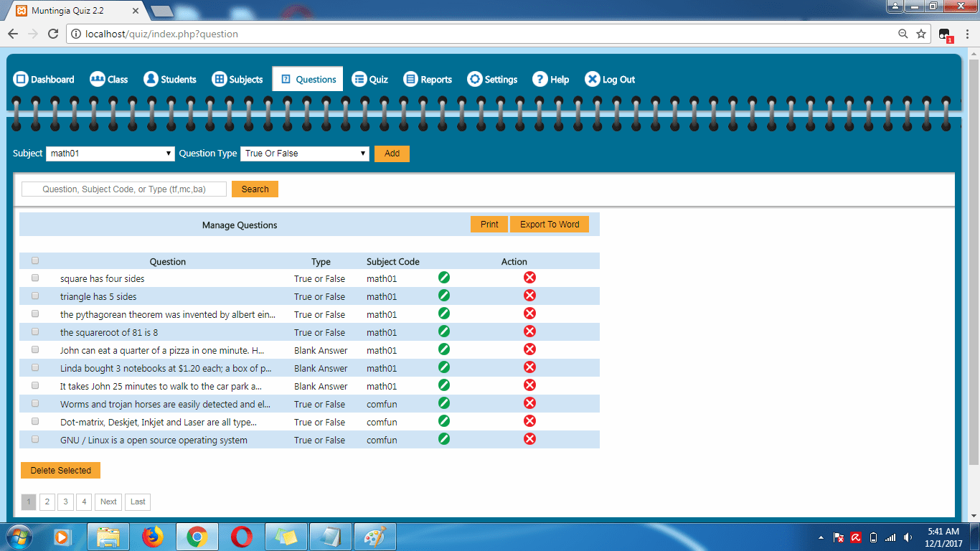
Task: Open the Subject dropdown showing math01
Action: 110,154
